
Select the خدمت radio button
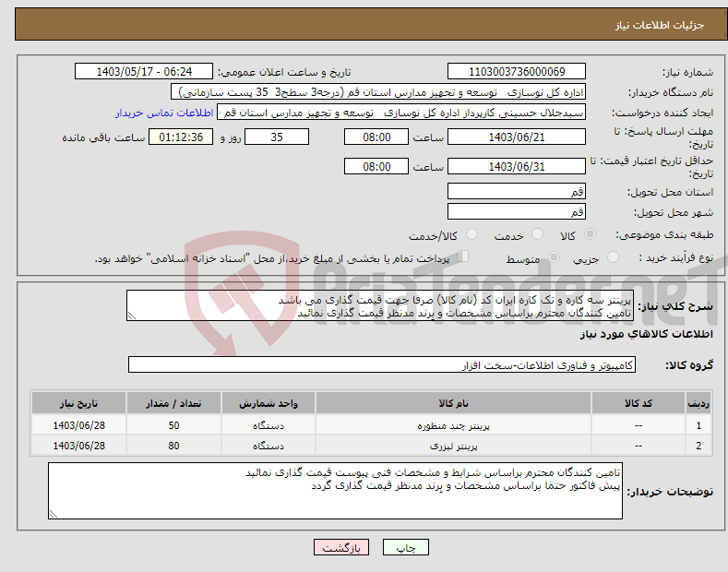click(x=537, y=234)
